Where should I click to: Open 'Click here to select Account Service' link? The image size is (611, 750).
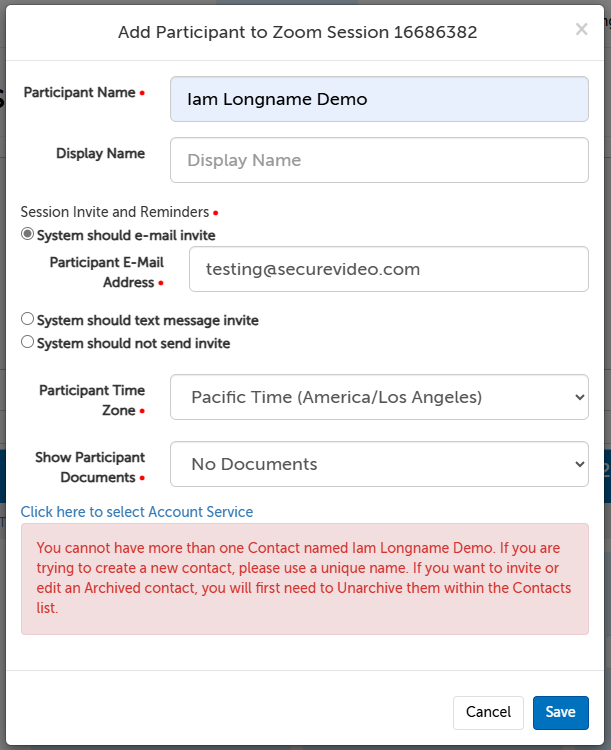click(x=137, y=512)
